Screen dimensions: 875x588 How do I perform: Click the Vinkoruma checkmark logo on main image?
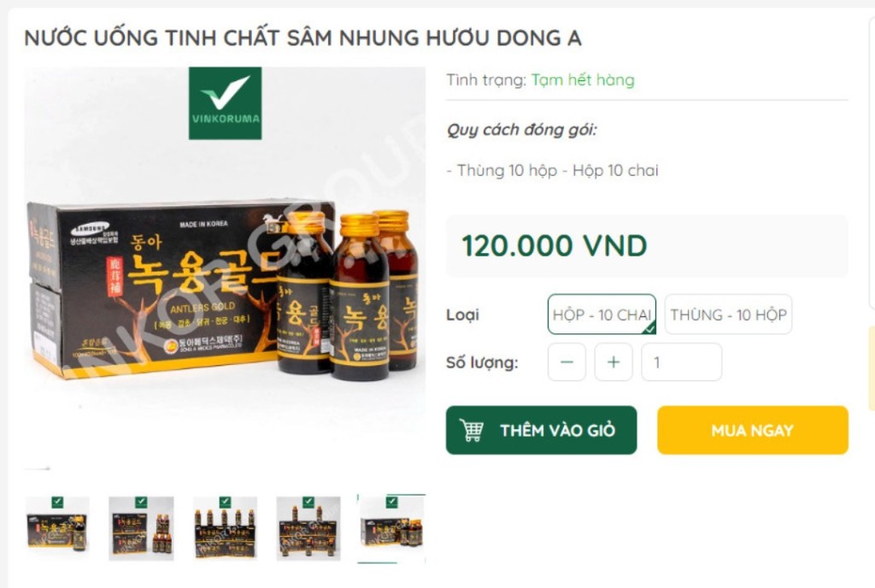[225, 103]
